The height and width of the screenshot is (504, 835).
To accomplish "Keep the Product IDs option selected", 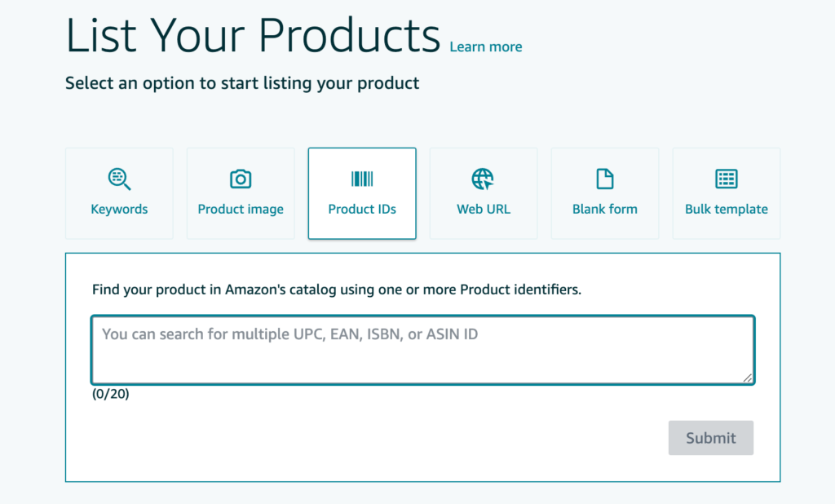I will click(362, 193).
